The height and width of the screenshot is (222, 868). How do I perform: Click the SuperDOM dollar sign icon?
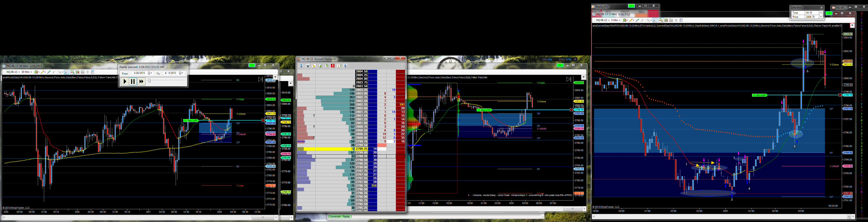pos(345,66)
